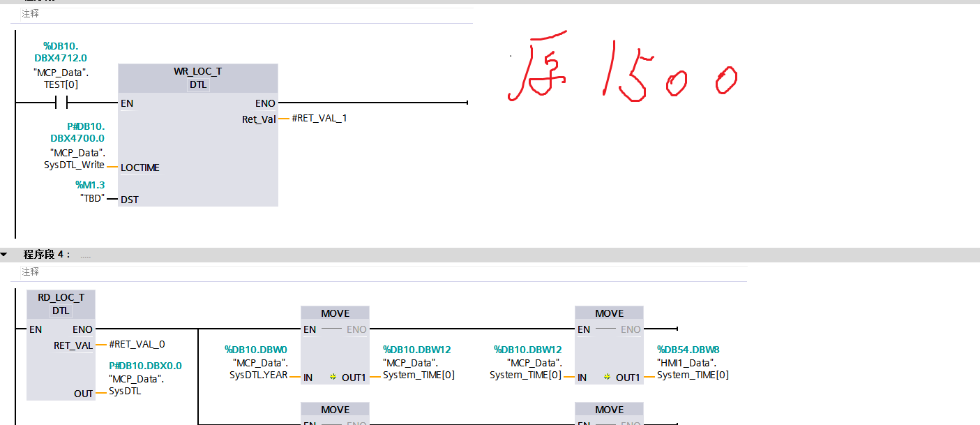This screenshot has height=425, width=980.
Task: Select the RD_LOC_T instruction block header
Action: pos(61,297)
